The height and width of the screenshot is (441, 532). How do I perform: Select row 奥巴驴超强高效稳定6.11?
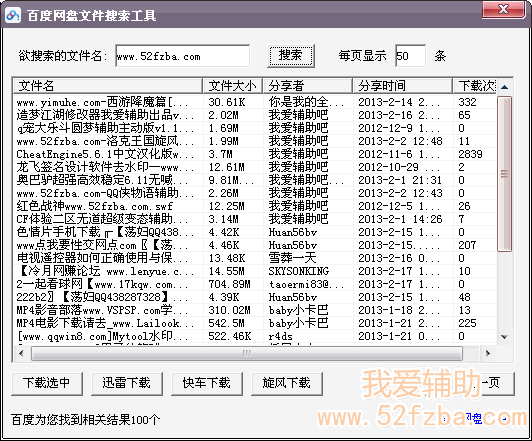click(255, 180)
